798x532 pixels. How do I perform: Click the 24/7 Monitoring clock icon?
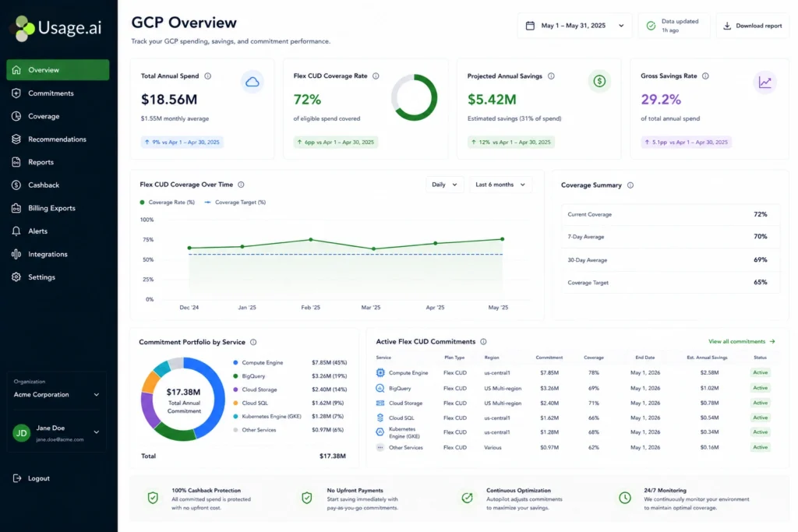coord(625,498)
